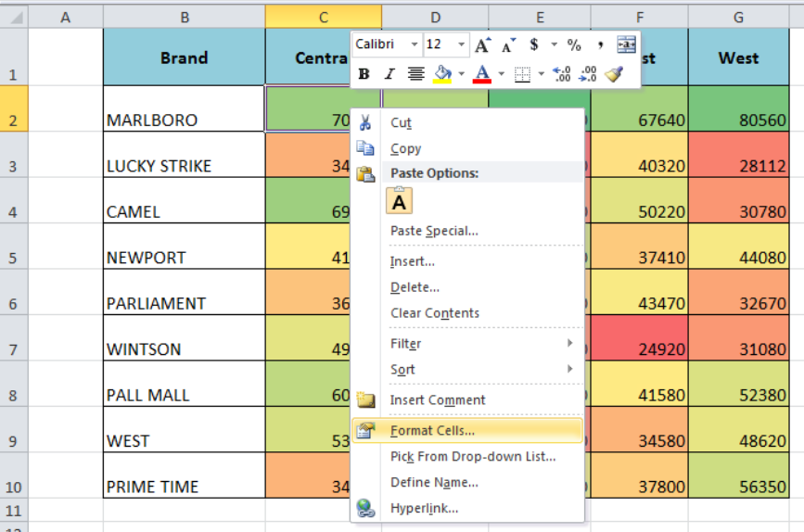804x532 pixels.
Task: Apply Comma Style format
Action: [600, 45]
